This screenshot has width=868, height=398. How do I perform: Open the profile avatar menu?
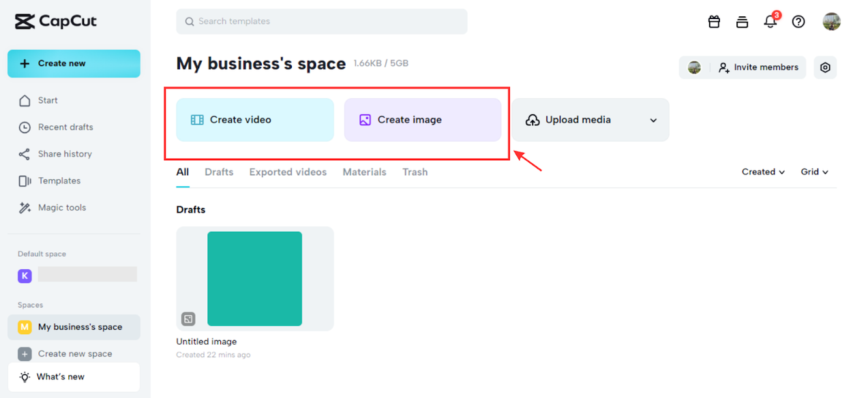coord(831,21)
